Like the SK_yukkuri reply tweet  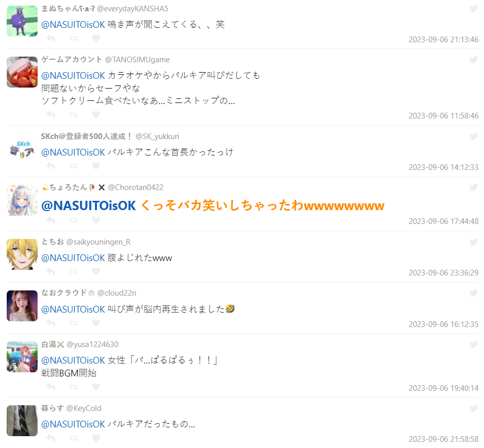(96, 166)
